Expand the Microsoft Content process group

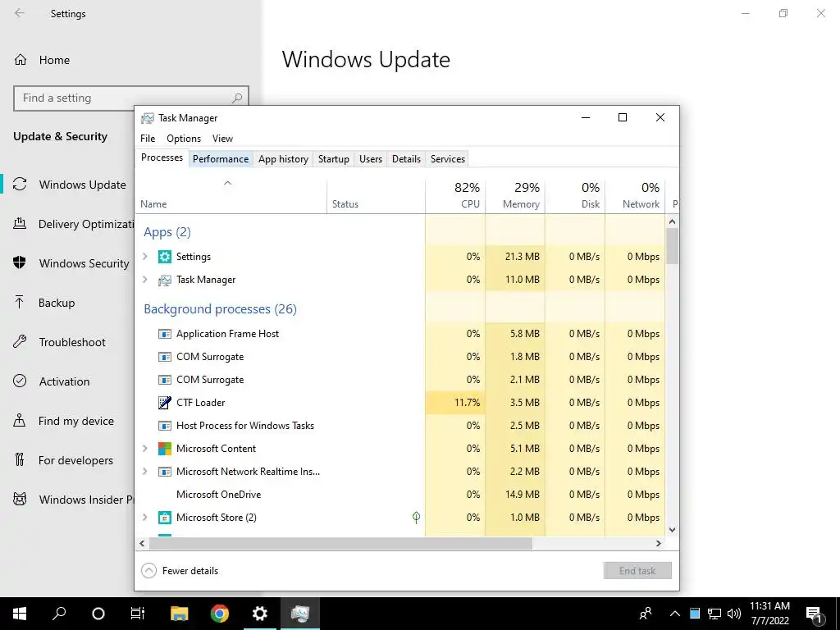pos(145,449)
